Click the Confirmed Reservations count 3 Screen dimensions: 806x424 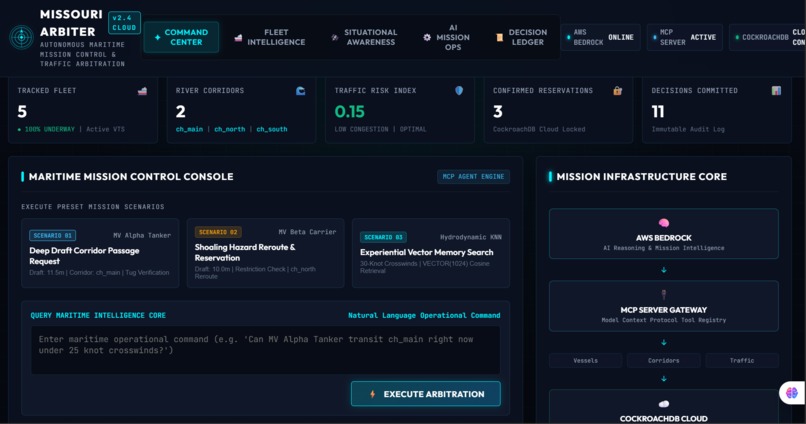498,112
